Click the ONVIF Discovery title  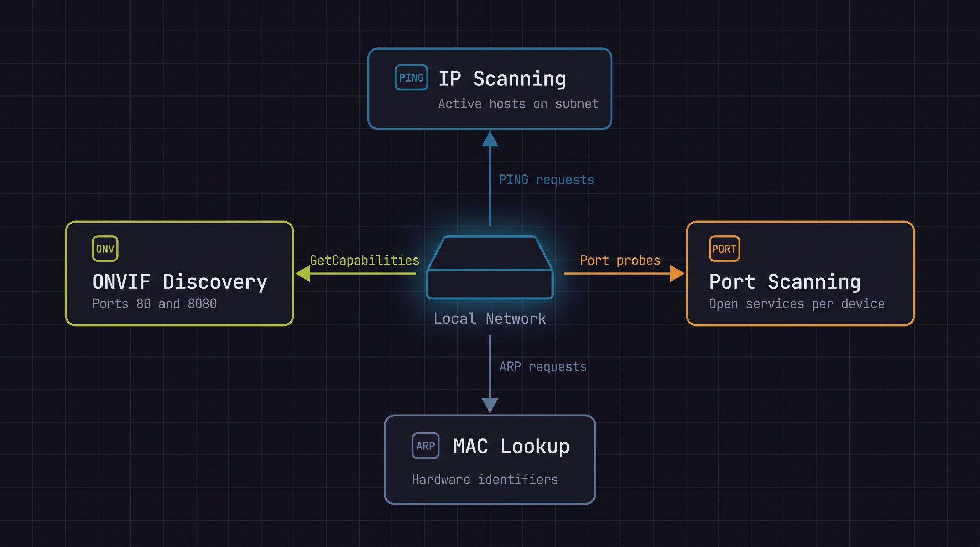pyautogui.click(x=179, y=282)
